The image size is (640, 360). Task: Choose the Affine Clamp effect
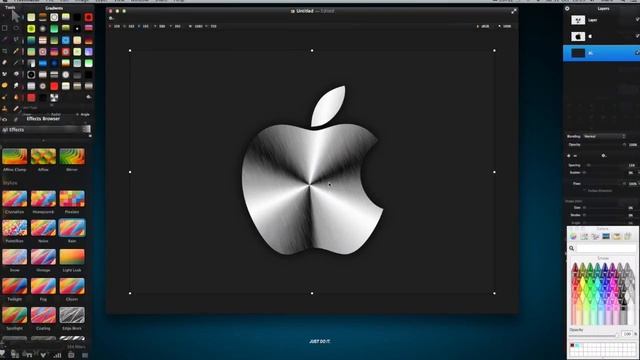tap(15, 156)
